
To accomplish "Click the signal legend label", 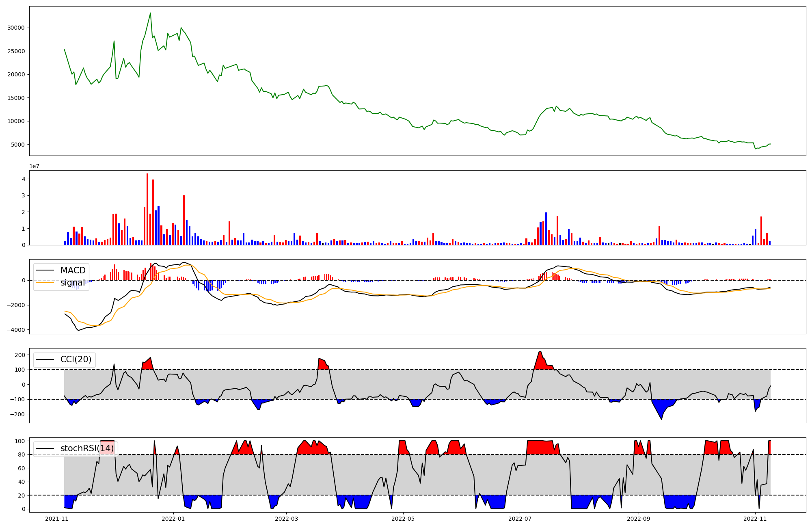I will (73, 283).
